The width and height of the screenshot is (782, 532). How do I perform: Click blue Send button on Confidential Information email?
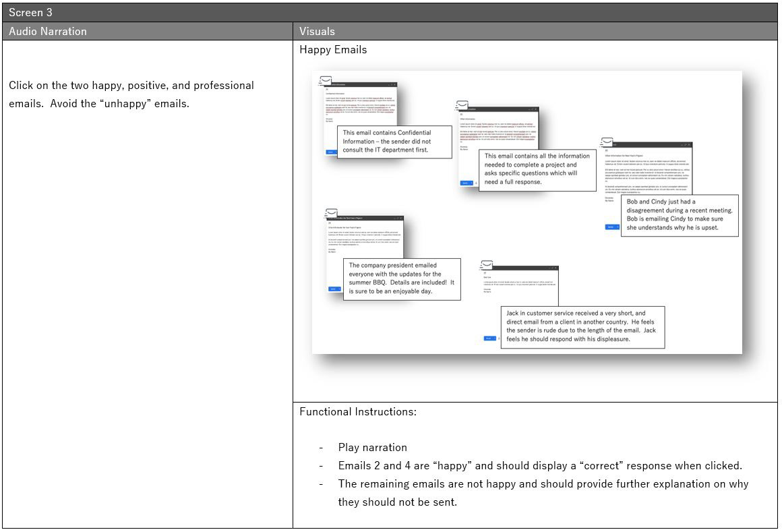tap(330, 152)
